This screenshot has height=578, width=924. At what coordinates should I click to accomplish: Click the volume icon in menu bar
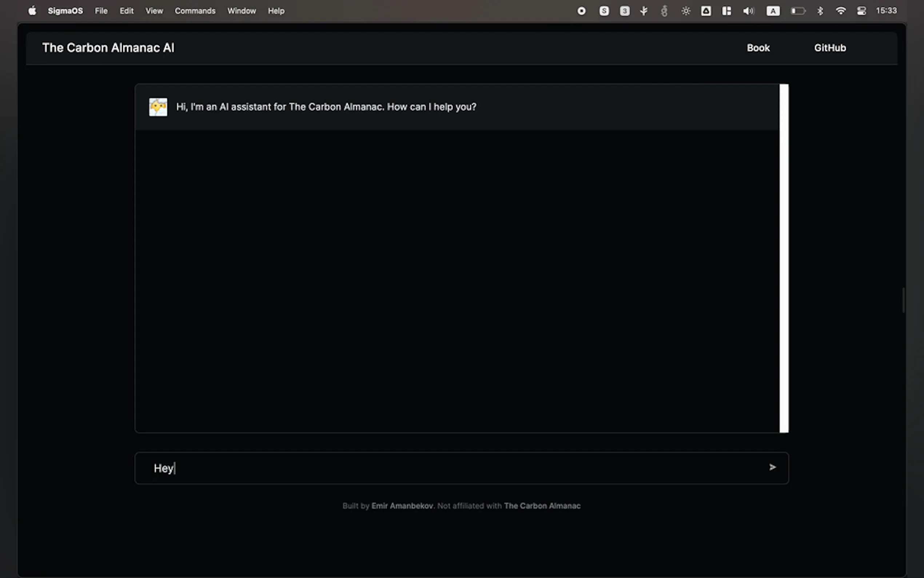click(748, 11)
